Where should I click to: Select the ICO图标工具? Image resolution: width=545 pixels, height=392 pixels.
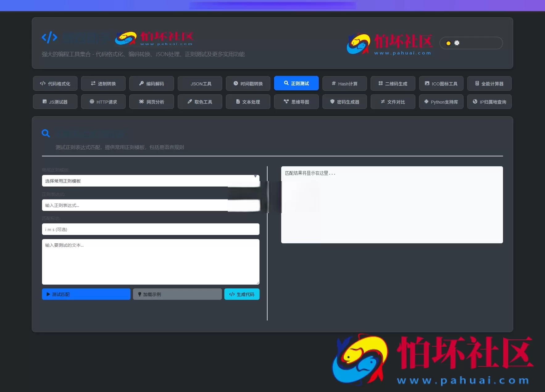(x=441, y=83)
